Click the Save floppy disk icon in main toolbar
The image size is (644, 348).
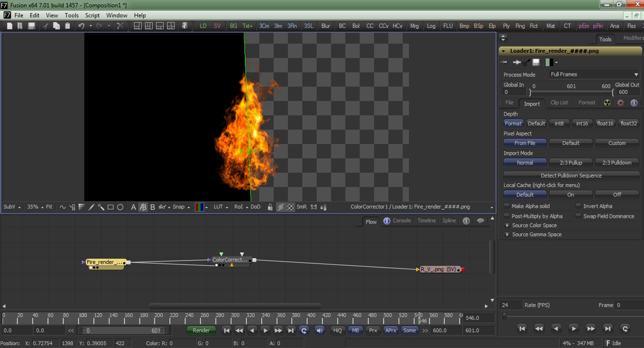point(32,26)
